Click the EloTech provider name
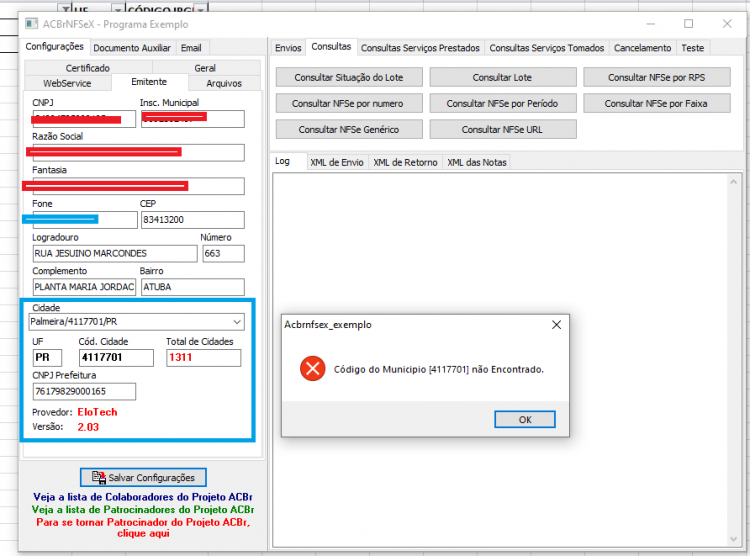This screenshot has height=556, width=750. 97,412
